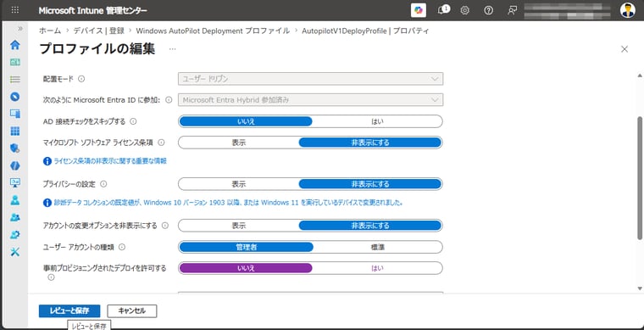Open the account avatar menu
Image resolution: width=644 pixels, height=330 pixels.
pos(628,10)
